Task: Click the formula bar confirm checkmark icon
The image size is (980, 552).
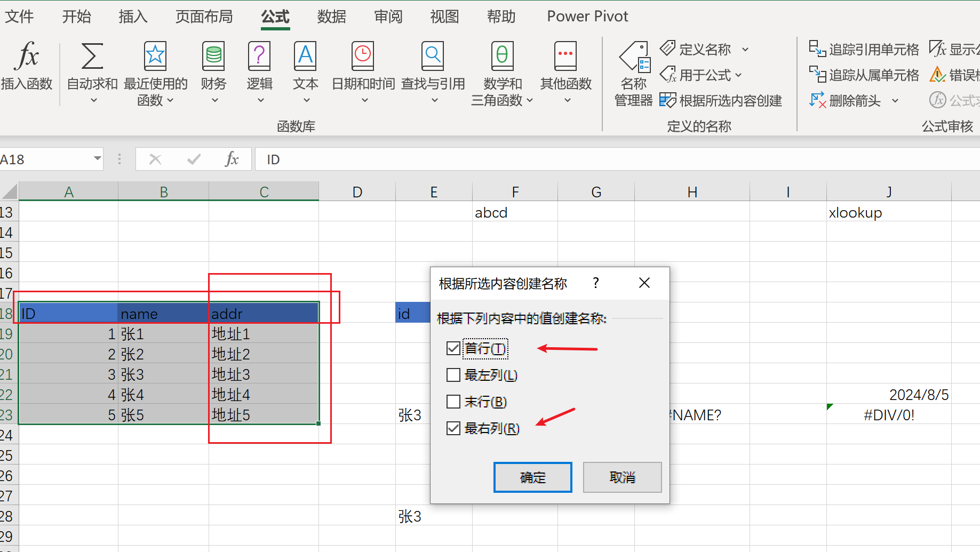Action: pyautogui.click(x=194, y=159)
